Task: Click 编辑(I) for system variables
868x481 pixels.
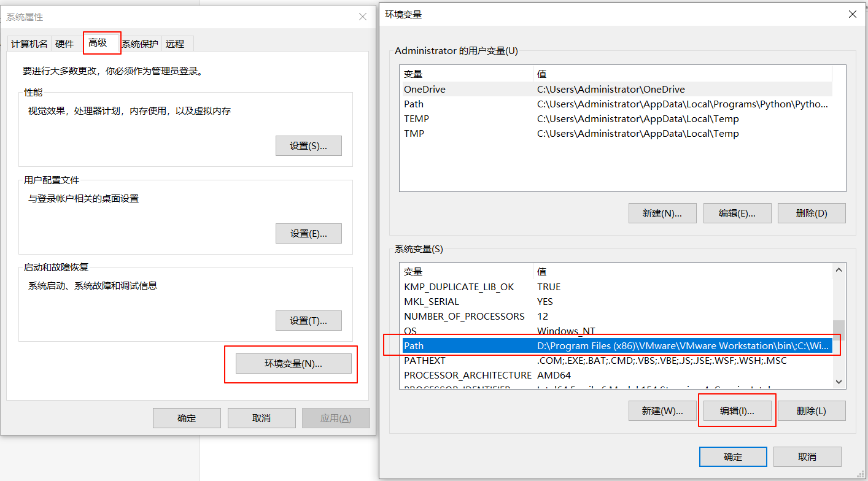Action: point(737,410)
